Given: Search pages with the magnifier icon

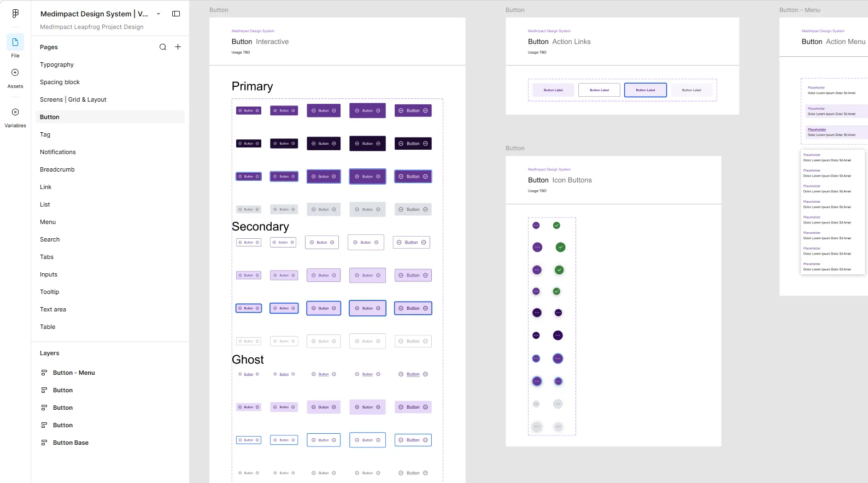Looking at the screenshot, I should tap(163, 47).
